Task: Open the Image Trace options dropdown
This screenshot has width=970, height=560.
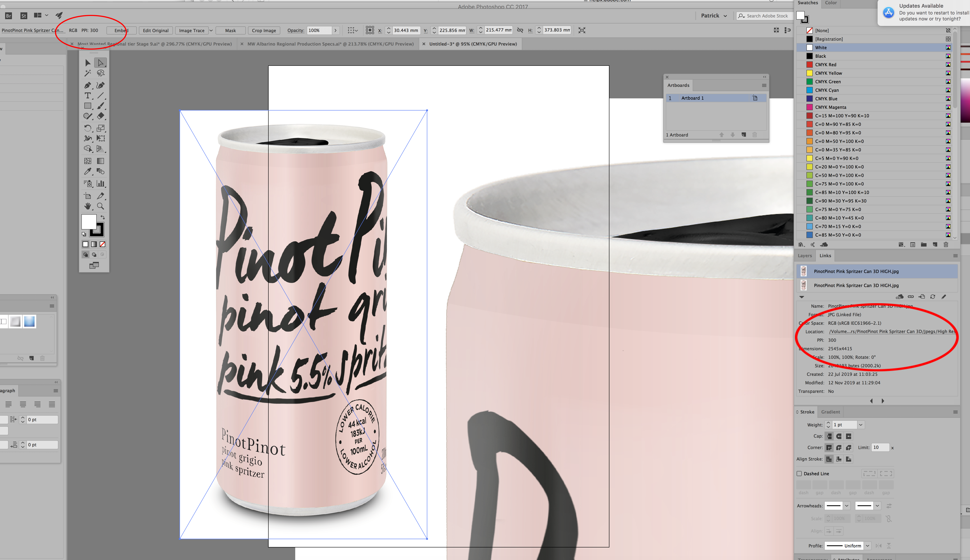Action: (211, 30)
